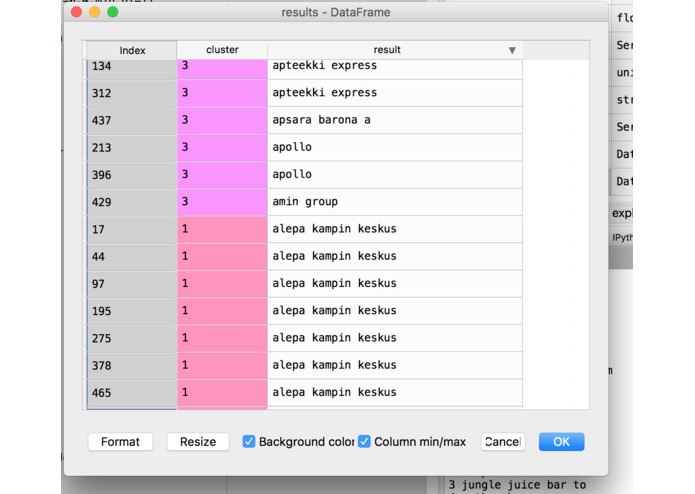
Task: Select row index 97
Action: [x=132, y=284]
